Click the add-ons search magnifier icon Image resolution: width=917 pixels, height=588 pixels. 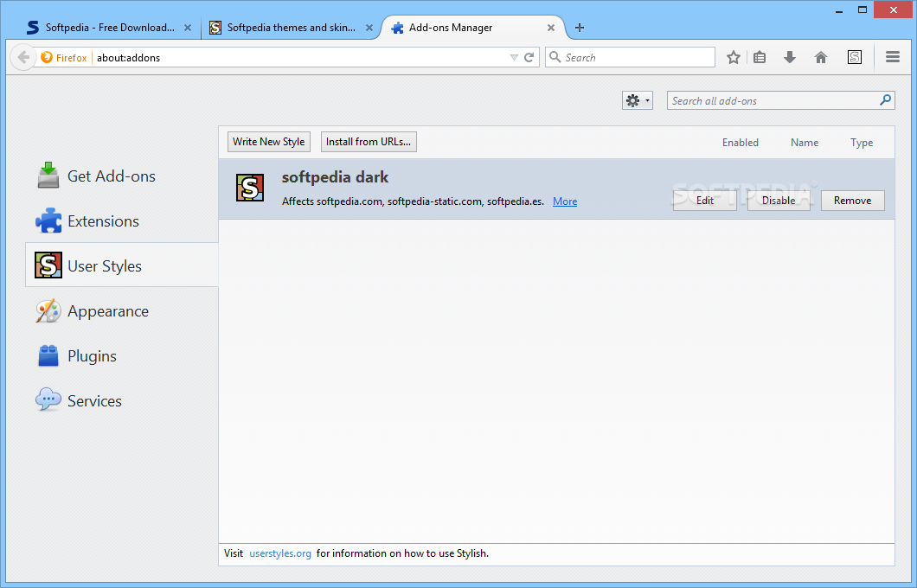[x=885, y=100]
